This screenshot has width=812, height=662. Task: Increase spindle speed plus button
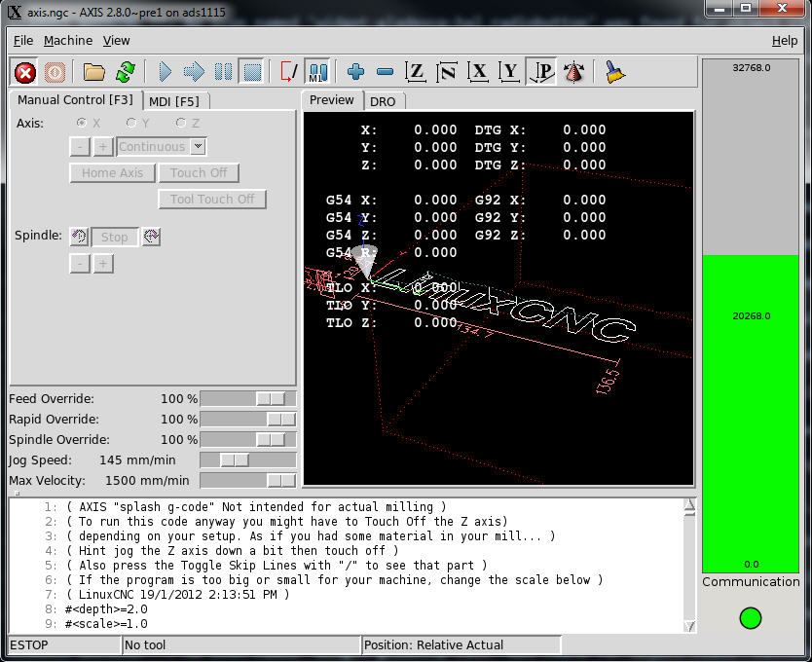[103, 264]
